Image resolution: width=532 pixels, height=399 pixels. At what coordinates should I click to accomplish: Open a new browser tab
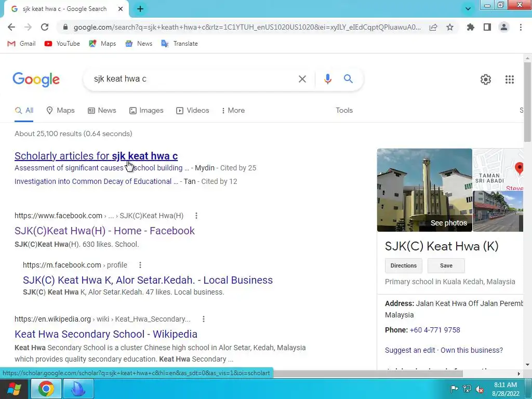[x=140, y=9]
